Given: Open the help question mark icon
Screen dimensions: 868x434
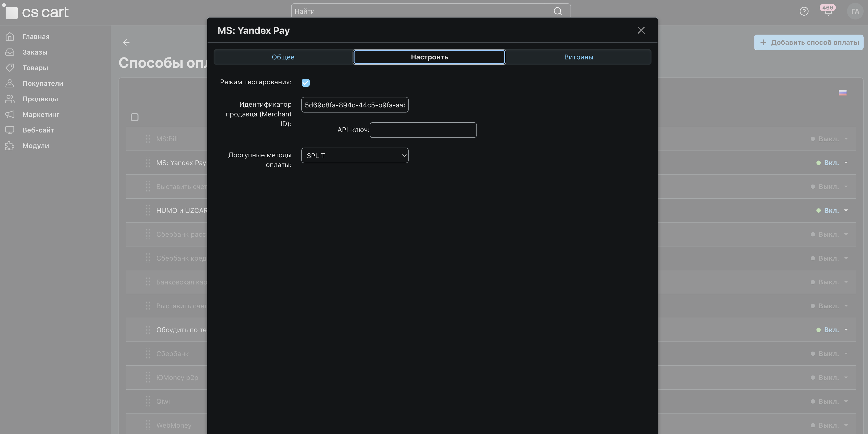Looking at the screenshot, I should (x=804, y=11).
